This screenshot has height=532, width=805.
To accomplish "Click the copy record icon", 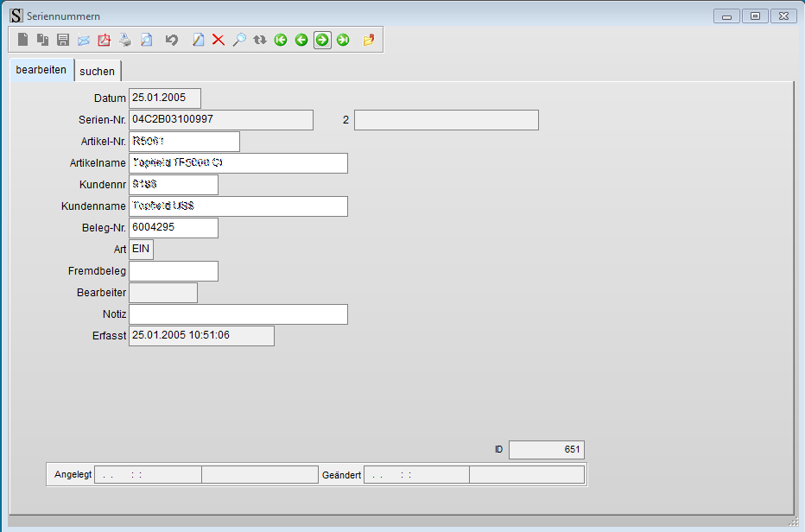I will pos(42,40).
